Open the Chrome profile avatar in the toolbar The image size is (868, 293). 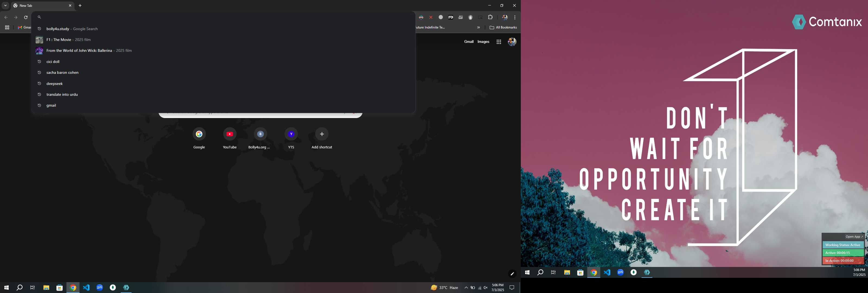click(505, 17)
